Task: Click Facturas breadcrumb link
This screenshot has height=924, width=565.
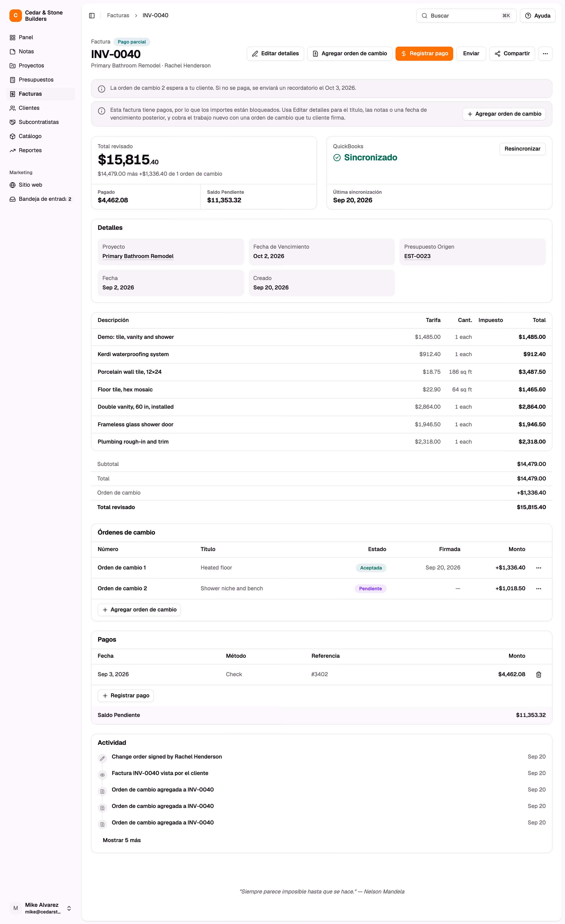Action: coord(118,15)
